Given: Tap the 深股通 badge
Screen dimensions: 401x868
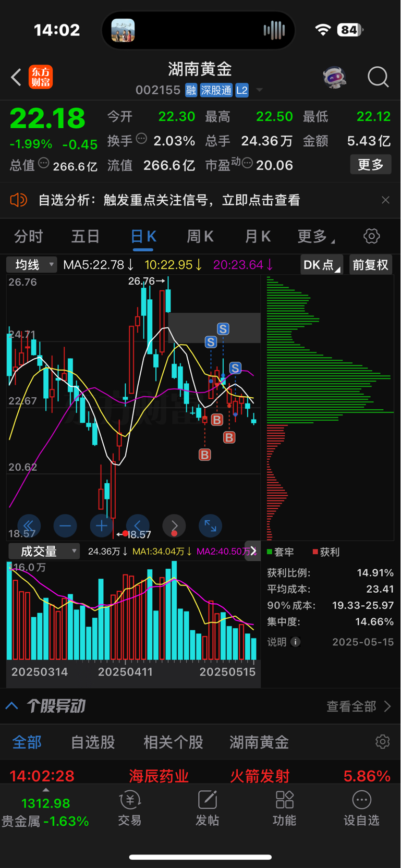Looking at the screenshot, I should pyautogui.click(x=216, y=90).
